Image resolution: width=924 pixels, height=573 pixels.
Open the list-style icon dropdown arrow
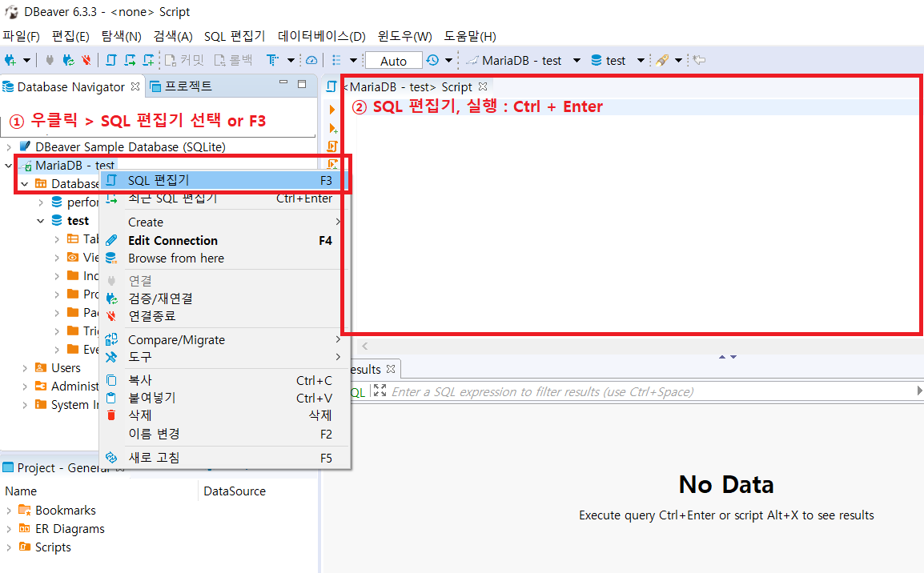click(354, 60)
